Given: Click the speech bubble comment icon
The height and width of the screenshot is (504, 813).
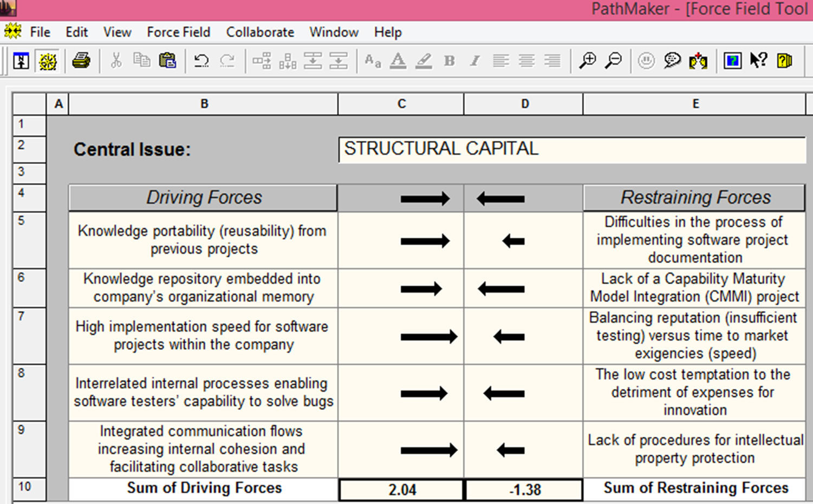Looking at the screenshot, I should click(x=672, y=61).
